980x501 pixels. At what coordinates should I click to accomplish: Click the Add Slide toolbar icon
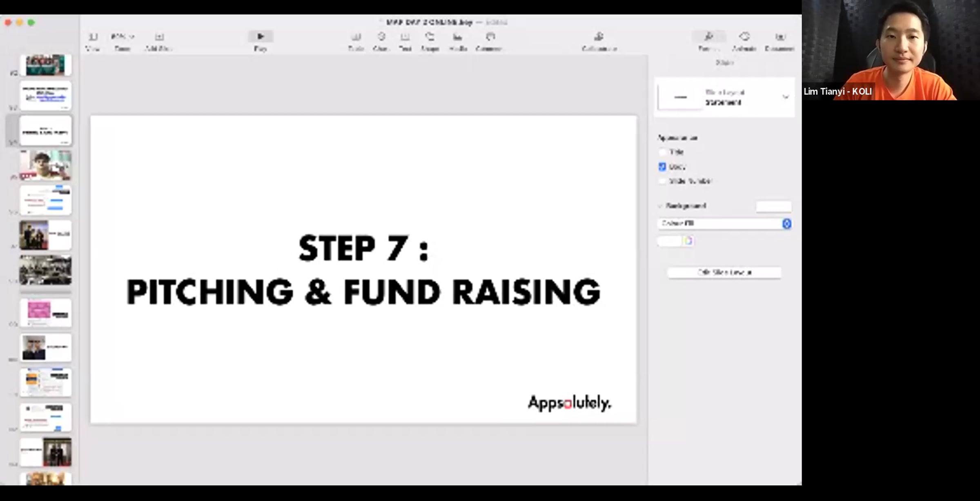tap(159, 38)
